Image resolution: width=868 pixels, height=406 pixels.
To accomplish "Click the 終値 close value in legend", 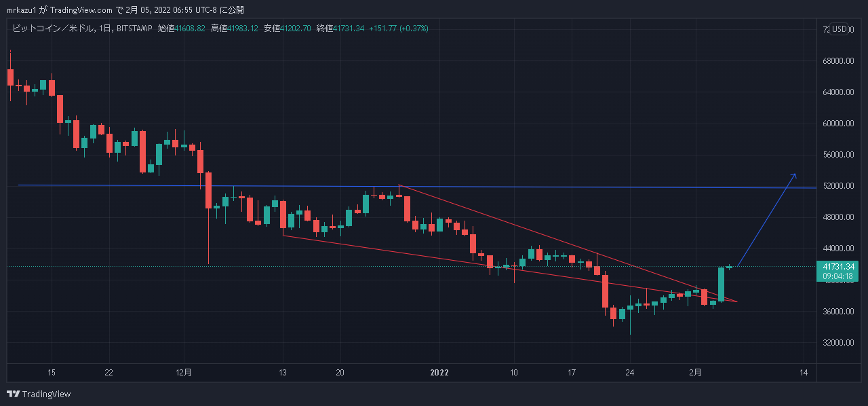I will pyautogui.click(x=349, y=29).
